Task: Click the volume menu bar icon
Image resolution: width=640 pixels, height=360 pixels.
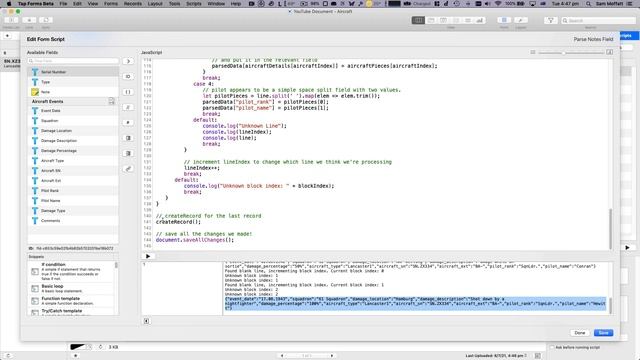Action: [x=488, y=4]
